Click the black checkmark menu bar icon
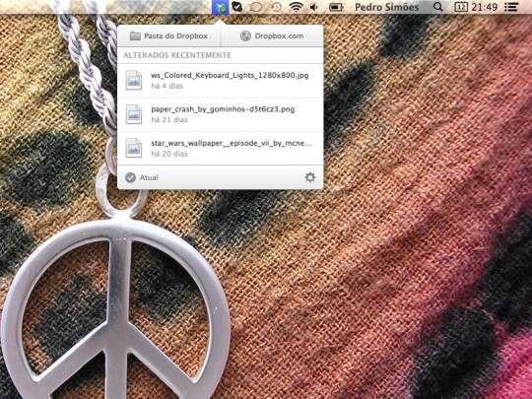This screenshot has height=399, width=532. [x=236, y=7]
